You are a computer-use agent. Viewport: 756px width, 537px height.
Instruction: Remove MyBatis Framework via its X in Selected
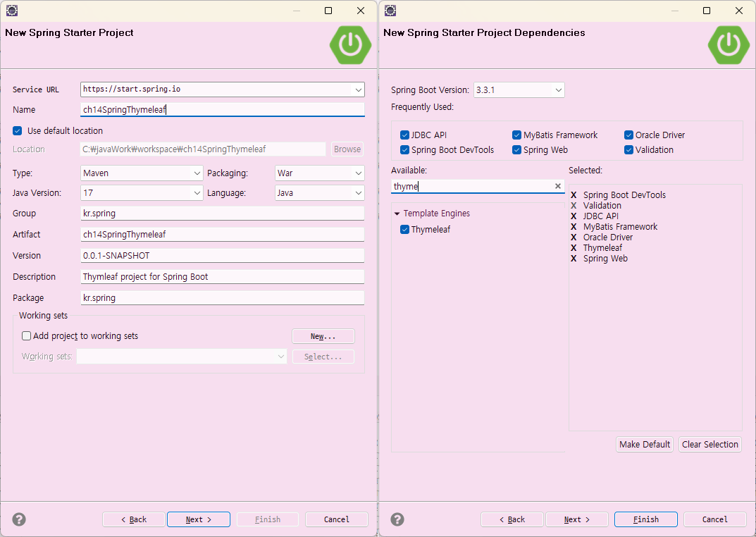pos(574,226)
